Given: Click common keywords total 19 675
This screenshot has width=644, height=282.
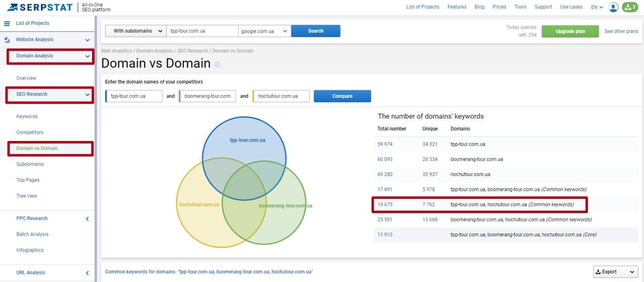Looking at the screenshot, I should [385, 205].
